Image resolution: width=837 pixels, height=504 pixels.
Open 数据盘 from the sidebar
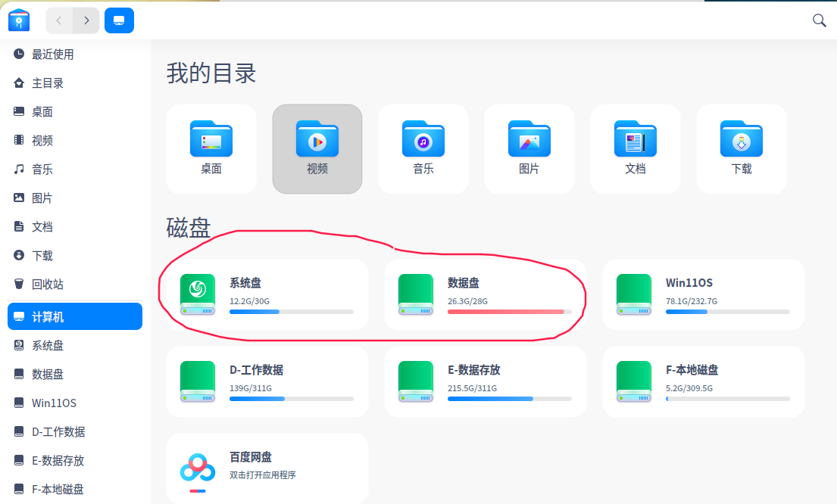coord(45,374)
